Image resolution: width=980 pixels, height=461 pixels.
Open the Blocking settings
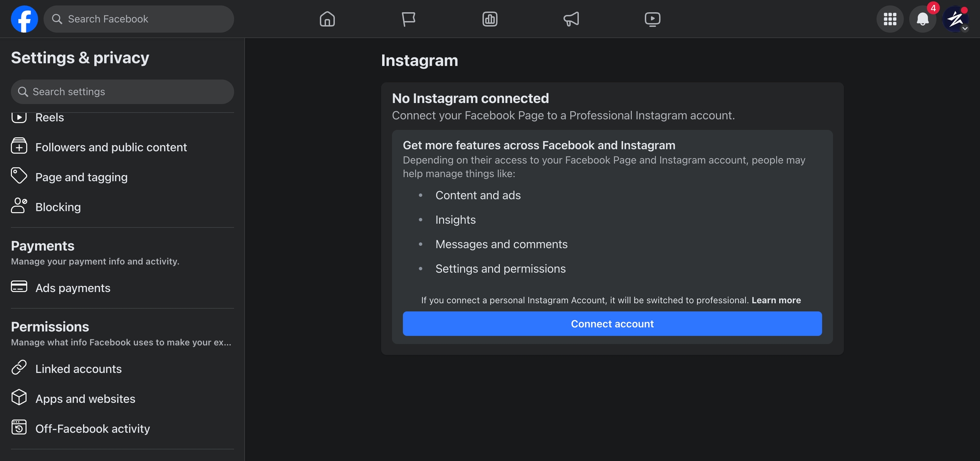(58, 207)
